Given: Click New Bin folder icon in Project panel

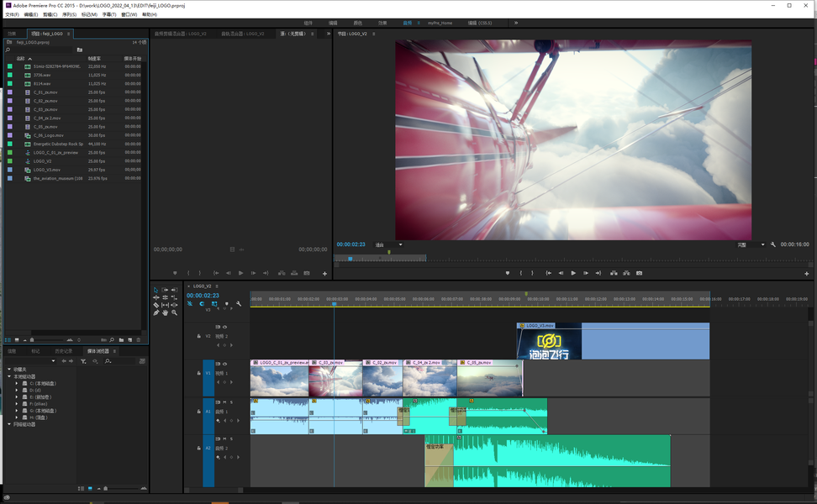Looking at the screenshot, I should [x=121, y=340].
